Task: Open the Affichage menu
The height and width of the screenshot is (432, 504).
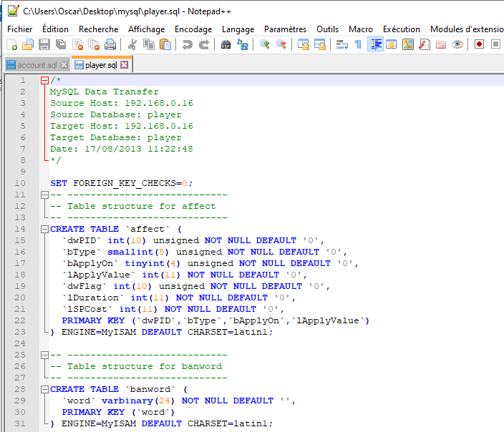Action: coord(146,29)
